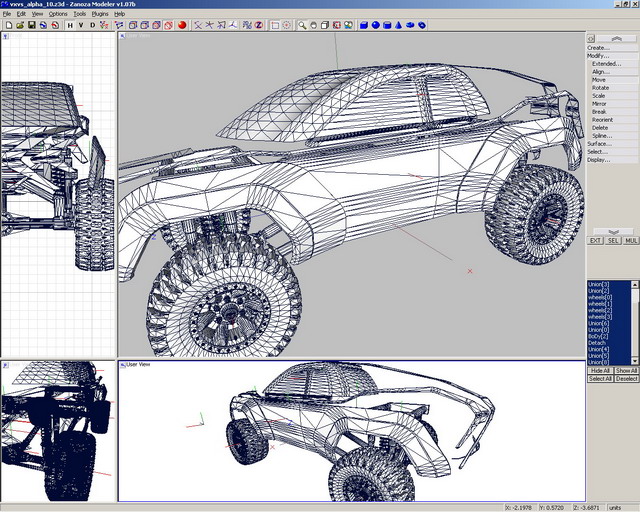Click the blue cone primitive icon
Viewport: 640px width, 512px height.
click(x=399, y=25)
